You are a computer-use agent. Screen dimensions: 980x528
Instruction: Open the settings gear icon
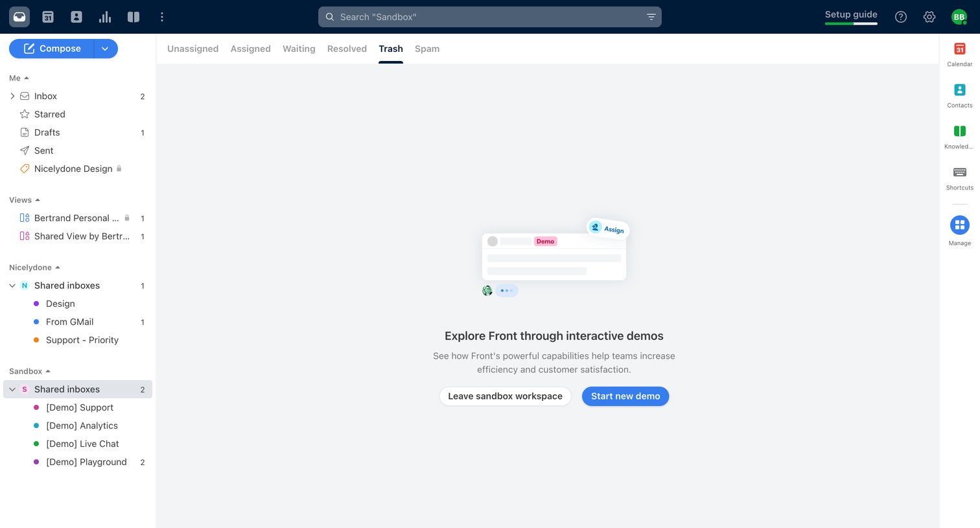pos(929,17)
